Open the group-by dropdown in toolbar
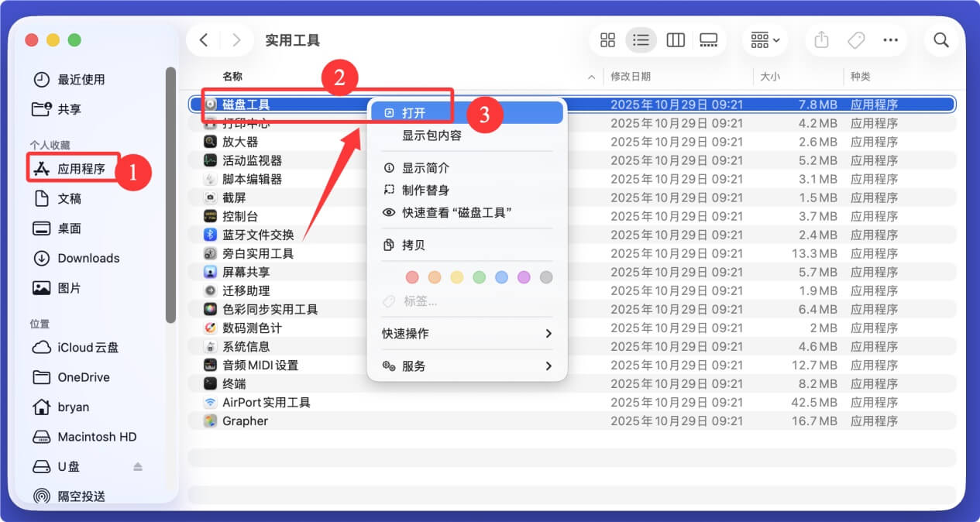This screenshot has height=522, width=980. coord(765,39)
